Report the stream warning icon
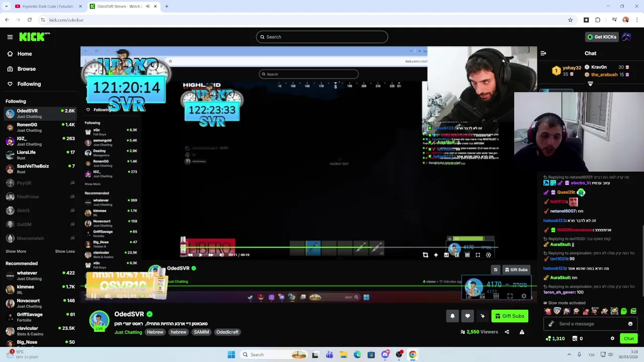This screenshot has width=644, height=362. [x=522, y=332]
